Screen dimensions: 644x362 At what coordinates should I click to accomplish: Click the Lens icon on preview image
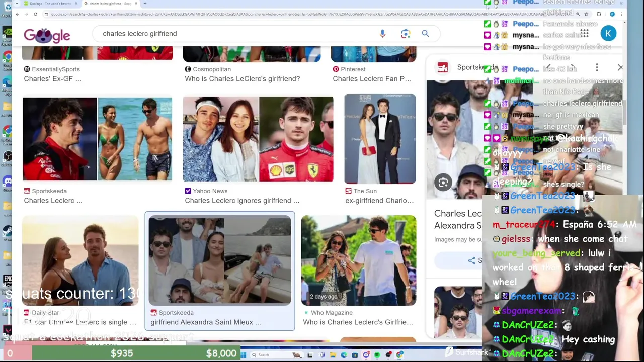tap(443, 183)
